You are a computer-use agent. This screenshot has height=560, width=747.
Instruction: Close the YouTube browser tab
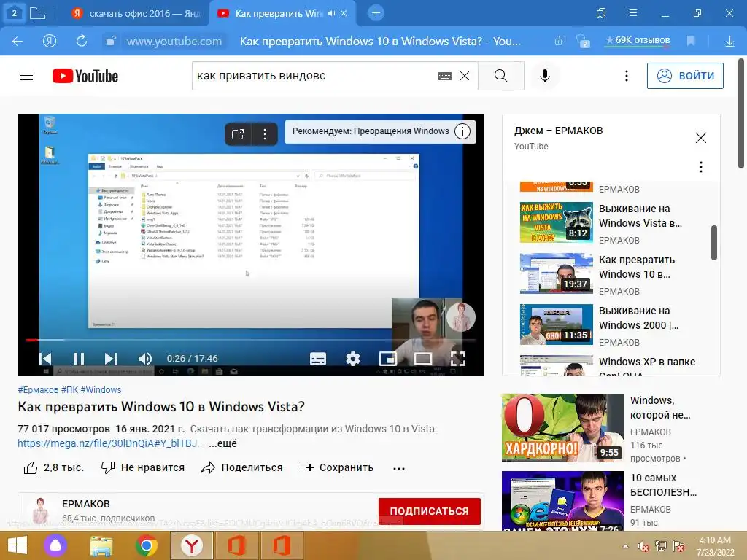pos(344,13)
